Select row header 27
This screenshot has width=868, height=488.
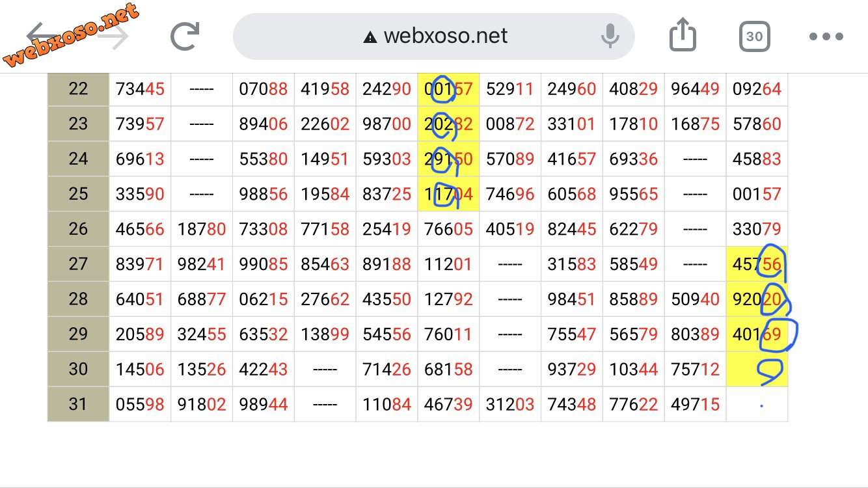pos(78,264)
